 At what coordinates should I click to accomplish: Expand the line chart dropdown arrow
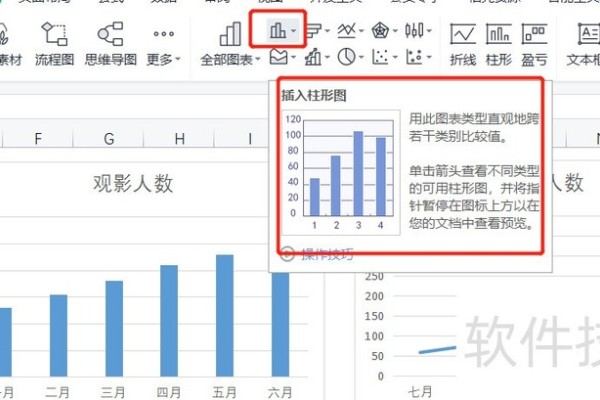click(x=361, y=30)
